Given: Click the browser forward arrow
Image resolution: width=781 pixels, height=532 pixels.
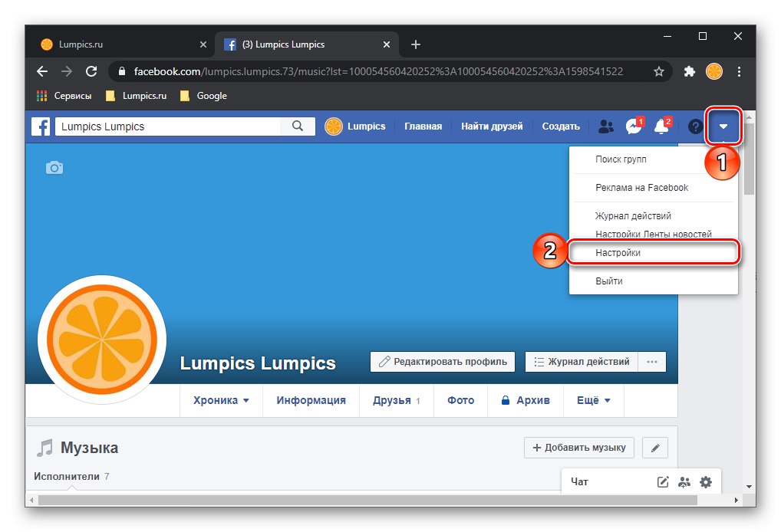Looking at the screenshot, I should (x=66, y=71).
